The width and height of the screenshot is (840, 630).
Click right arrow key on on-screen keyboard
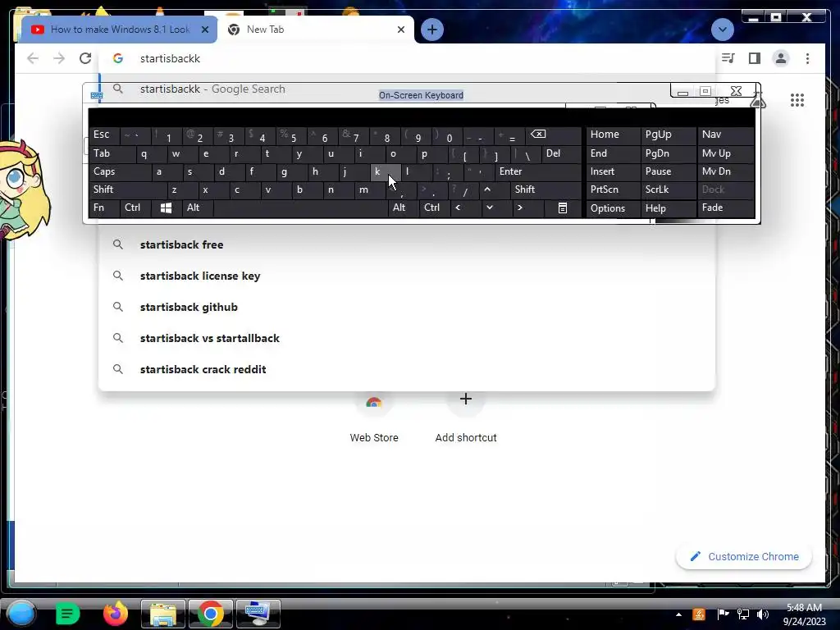tap(527, 208)
